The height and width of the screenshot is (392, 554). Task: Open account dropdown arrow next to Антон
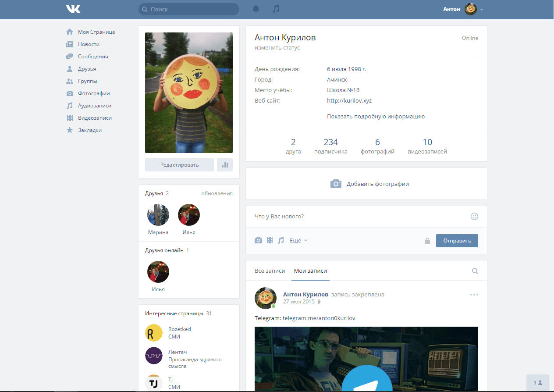[x=482, y=9]
